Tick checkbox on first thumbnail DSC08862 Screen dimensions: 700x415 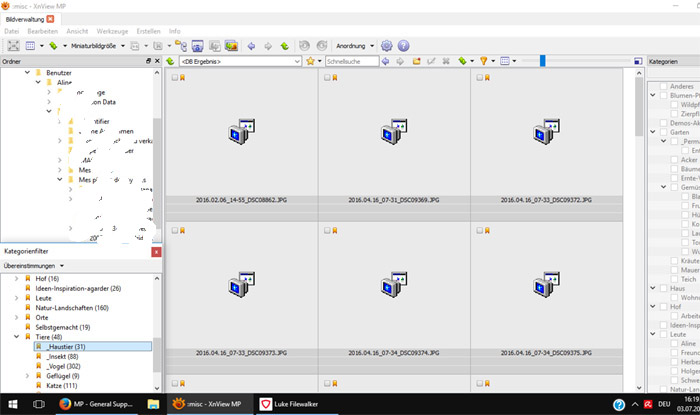pyautogui.click(x=174, y=78)
